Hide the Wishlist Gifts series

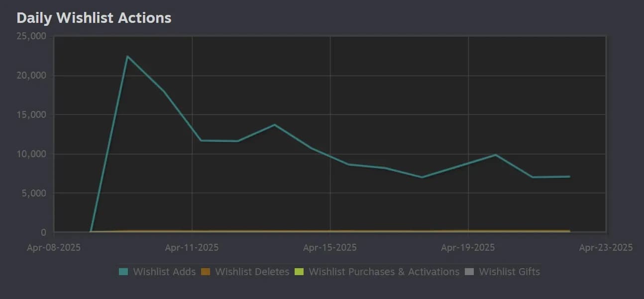[x=509, y=272]
